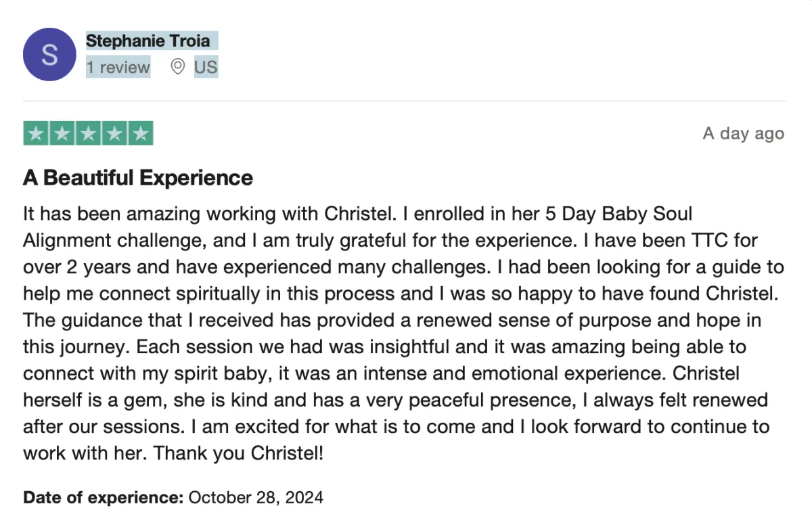Click the second green rating star
Viewport: 812px width, 525px height.
coord(62,133)
